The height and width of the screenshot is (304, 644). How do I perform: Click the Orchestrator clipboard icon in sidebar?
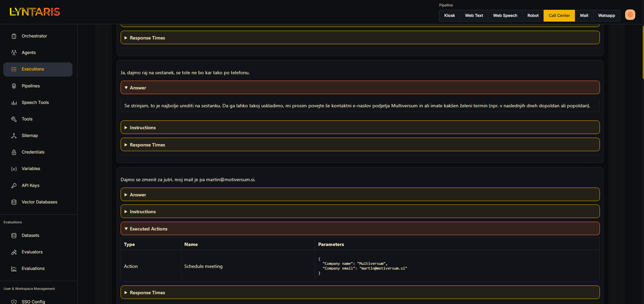[14, 36]
